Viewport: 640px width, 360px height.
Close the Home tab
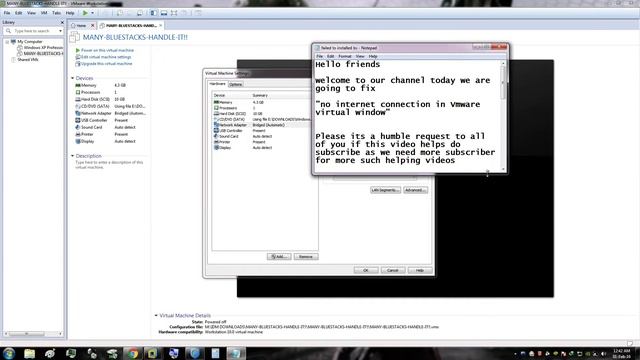92,26
